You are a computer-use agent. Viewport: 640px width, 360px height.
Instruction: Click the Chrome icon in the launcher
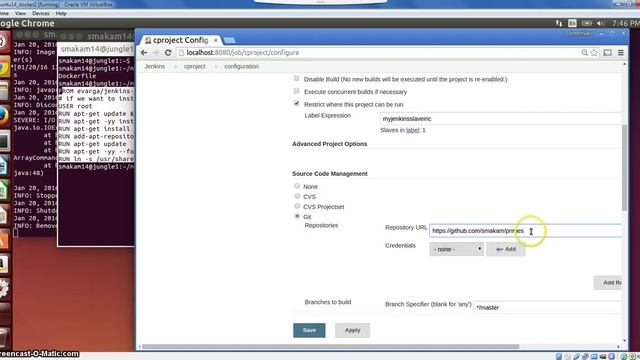pyautogui.click(x=3, y=67)
